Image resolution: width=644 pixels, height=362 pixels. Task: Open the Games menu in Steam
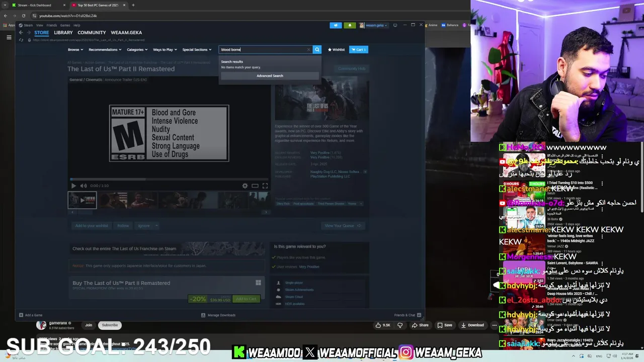pyautogui.click(x=65, y=25)
